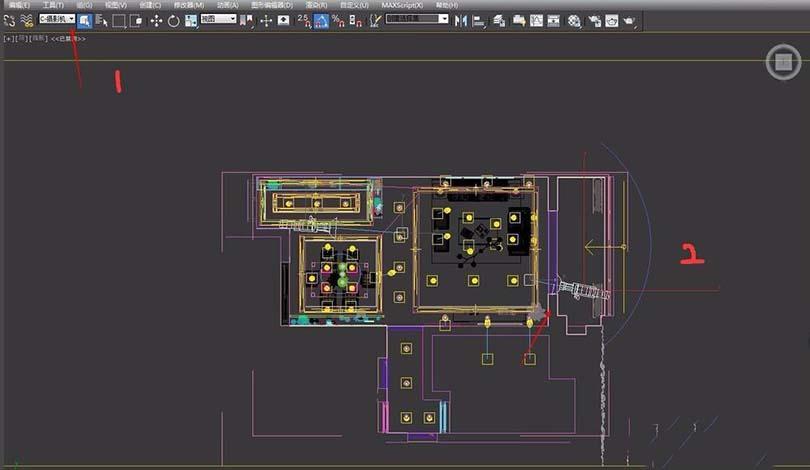Toggle Percent Snap
810x470 pixels.
pos(338,21)
